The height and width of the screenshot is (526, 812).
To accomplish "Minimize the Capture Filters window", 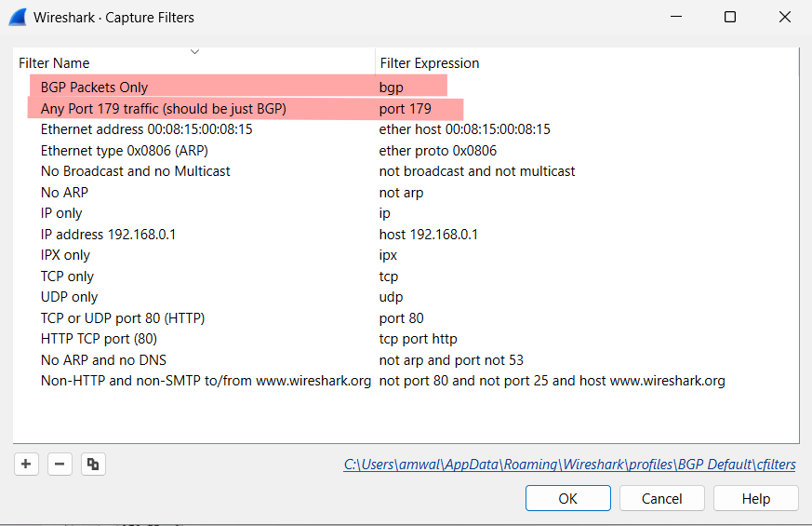I will [x=676, y=17].
